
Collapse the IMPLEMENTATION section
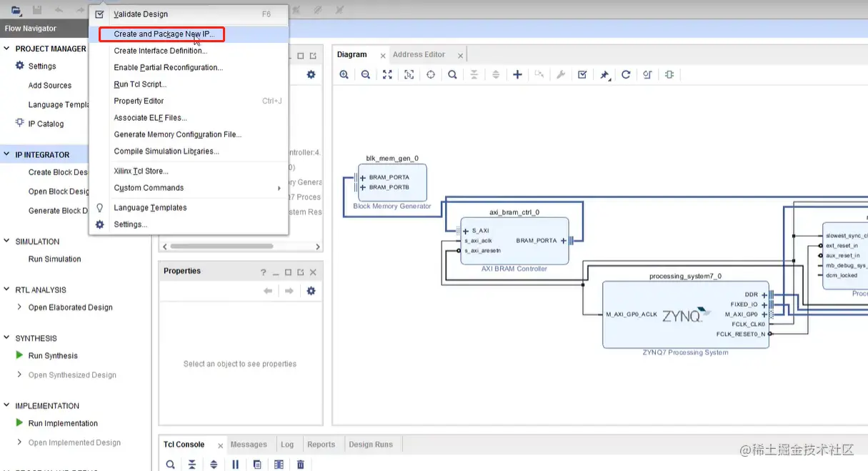tap(7, 406)
